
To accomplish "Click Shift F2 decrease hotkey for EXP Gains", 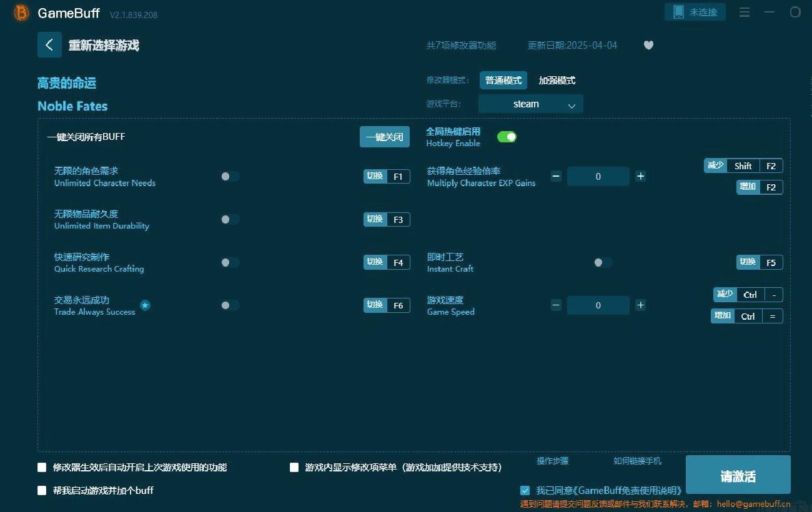I will [743, 166].
